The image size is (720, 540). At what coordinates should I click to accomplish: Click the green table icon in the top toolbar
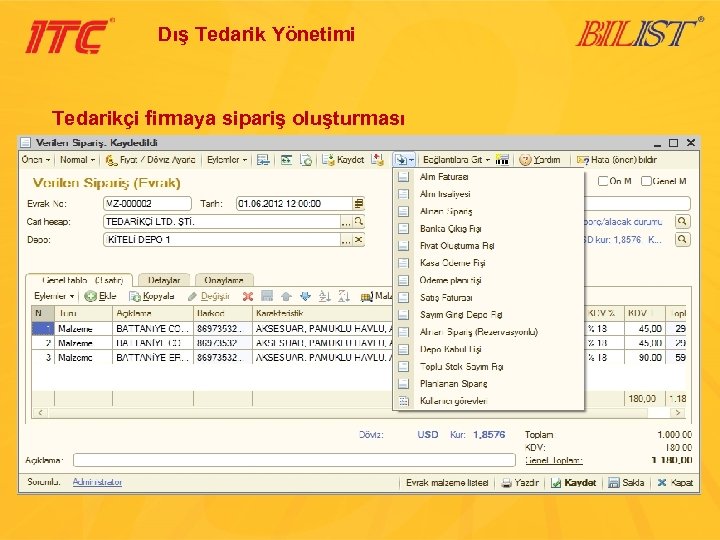click(287, 160)
